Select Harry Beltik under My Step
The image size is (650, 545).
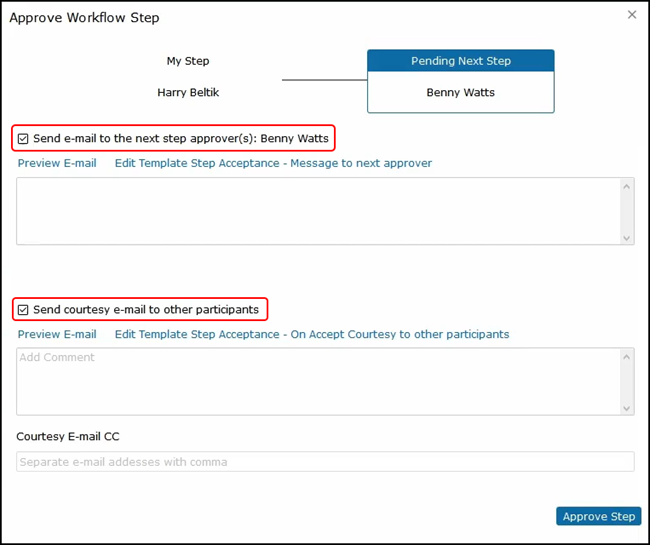(x=188, y=93)
